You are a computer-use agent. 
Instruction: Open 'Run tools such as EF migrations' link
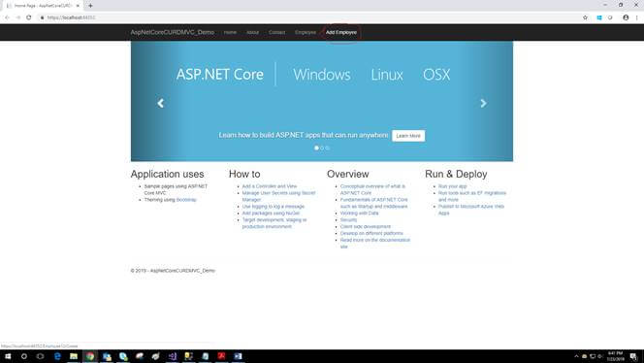(472, 196)
